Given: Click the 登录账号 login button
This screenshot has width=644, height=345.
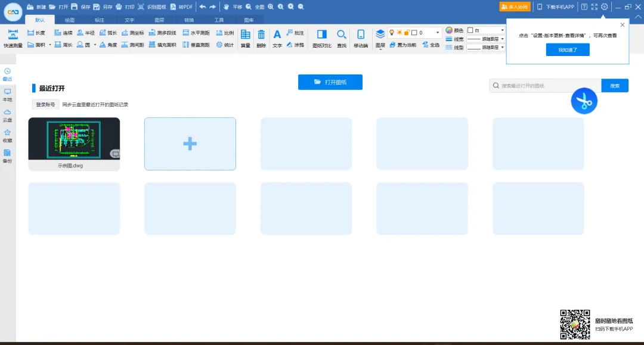Looking at the screenshot, I should point(45,105).
